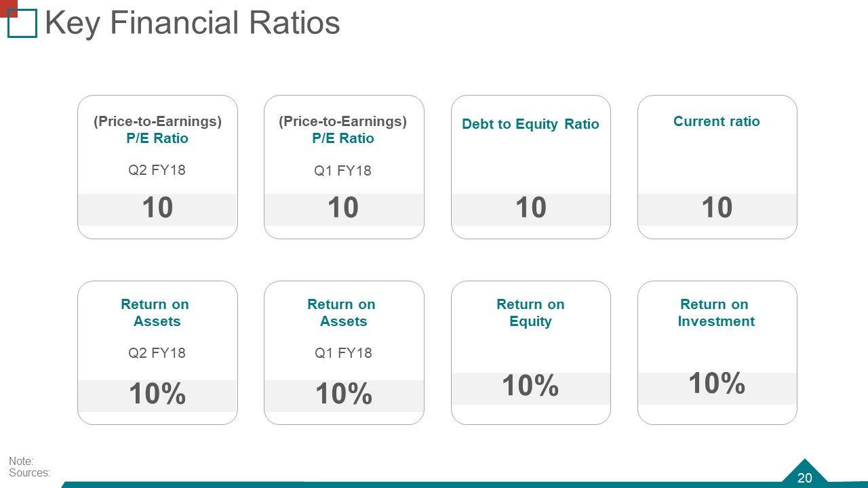Click the 10% value under Return on Investment
Viewport: 868px width, 488px height.
(x=717, y=383)
